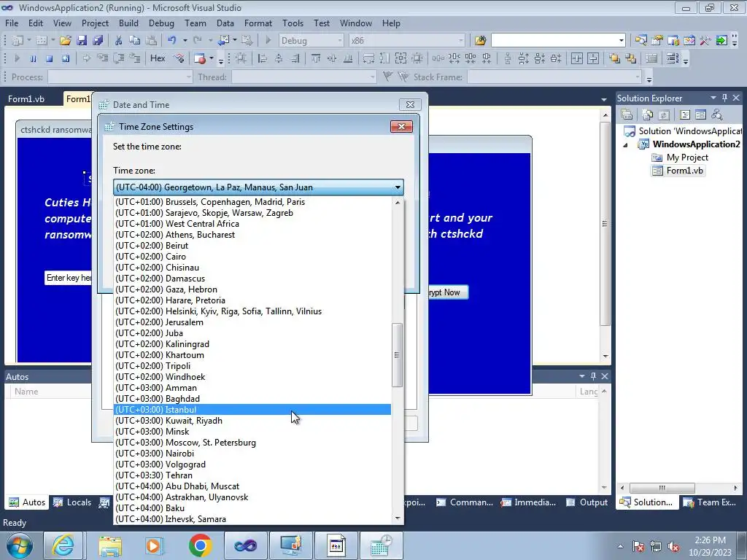Switch to the Form1.vb tab
This screenshot has height=560, width=747.
(26, 99)
